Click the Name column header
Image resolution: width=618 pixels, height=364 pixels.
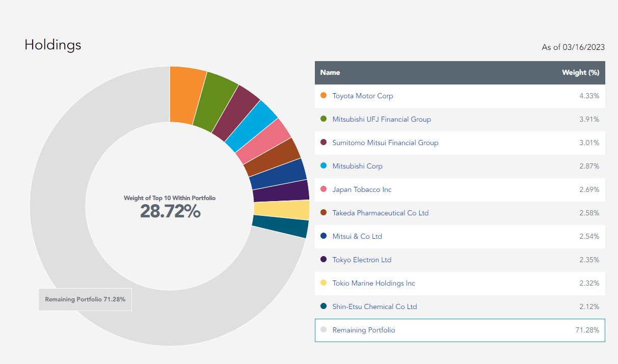coord(330,72)
